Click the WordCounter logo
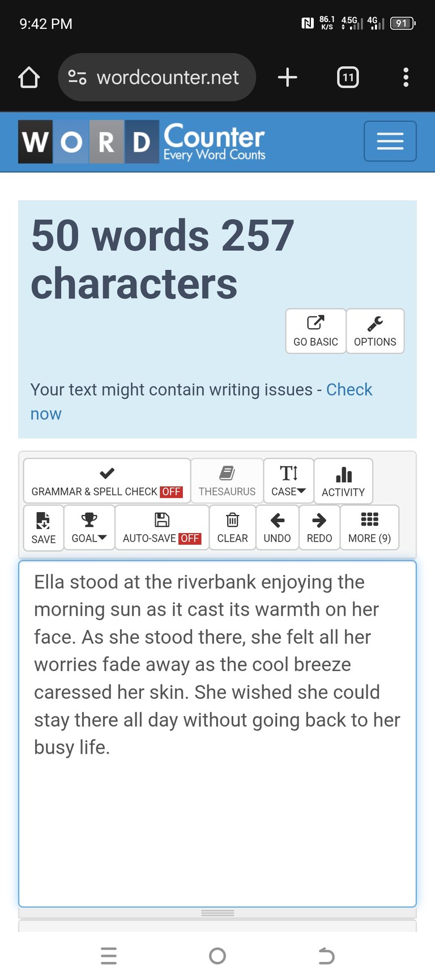This screenshot has height=980, width=435. (x=142, y=141)
